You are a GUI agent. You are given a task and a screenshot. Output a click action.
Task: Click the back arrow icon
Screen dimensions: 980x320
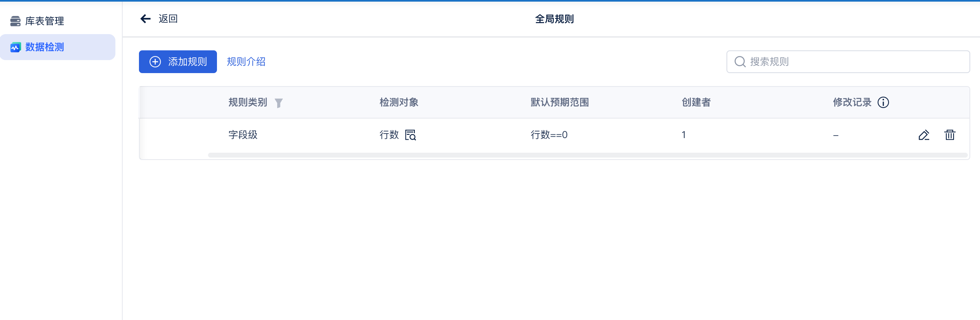point(145,19)
